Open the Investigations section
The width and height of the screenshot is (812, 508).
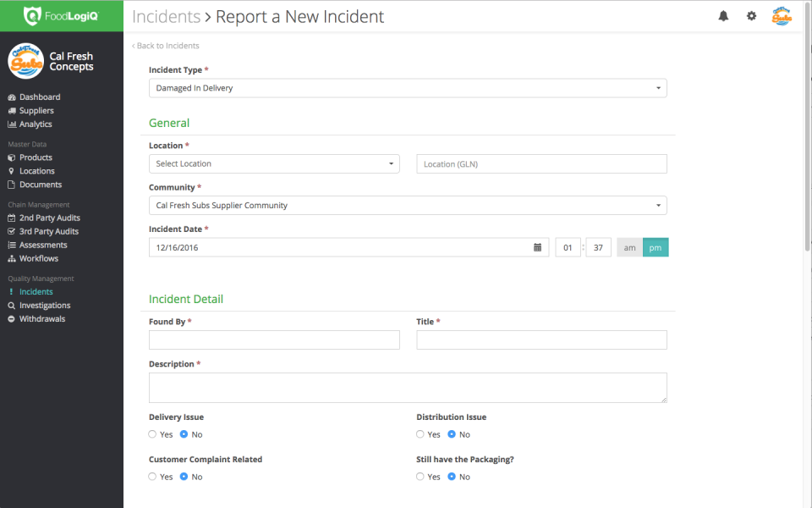tap(41, 305)
